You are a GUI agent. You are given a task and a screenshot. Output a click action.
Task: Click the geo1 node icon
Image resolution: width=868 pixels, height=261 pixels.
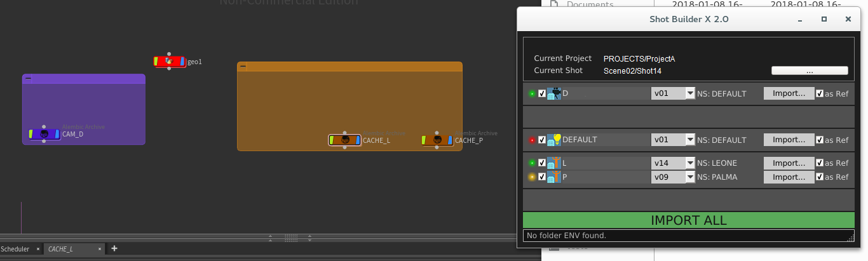pyautogui.click(x=169, y=62)
